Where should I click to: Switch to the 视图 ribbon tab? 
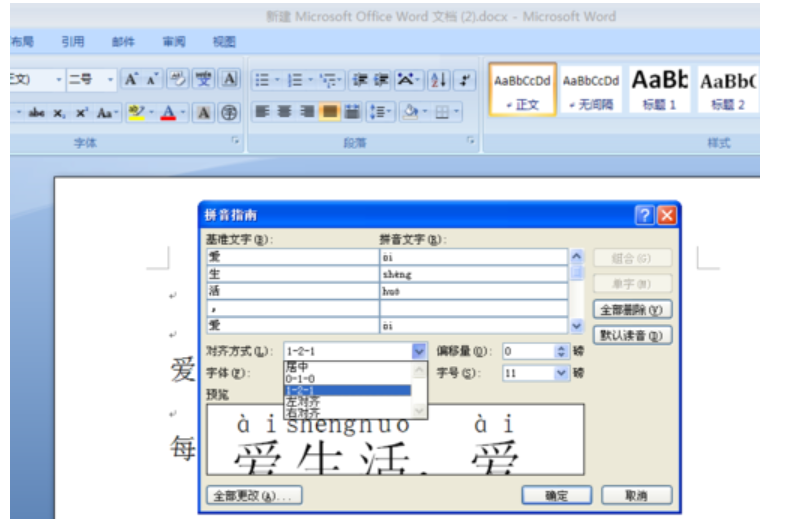click(224, 42)
